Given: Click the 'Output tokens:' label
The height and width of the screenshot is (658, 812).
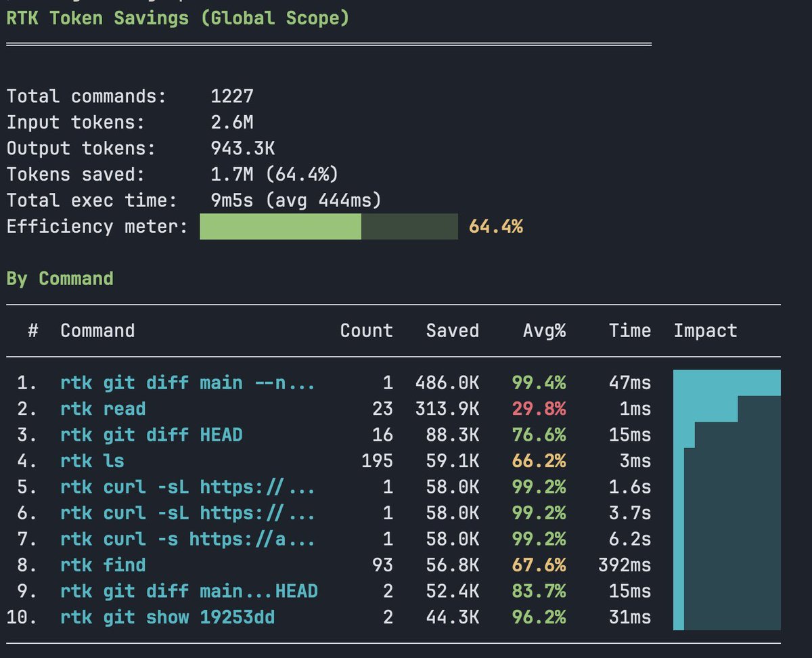Looking at the screenshot, I should click(x=81, y=148).
